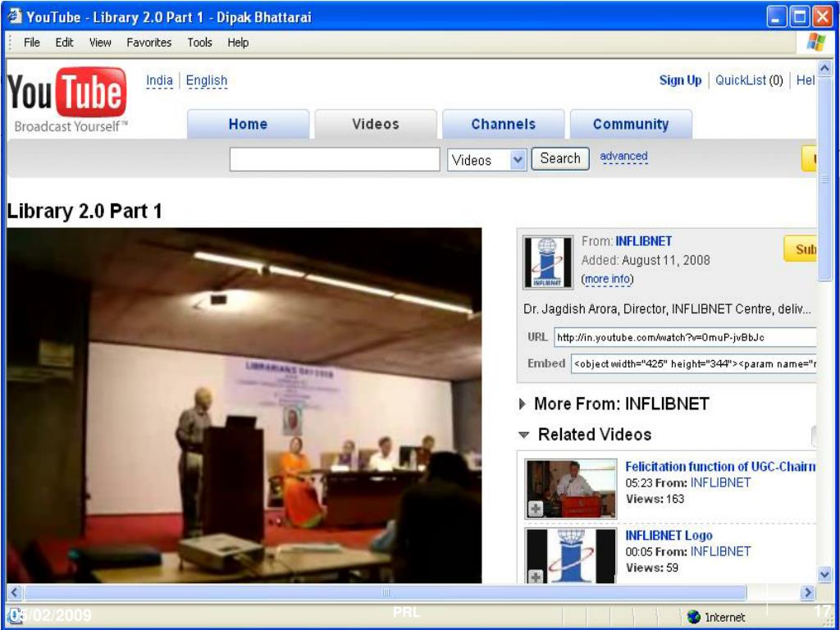This screenshot has height=630, width=840.
Task: Show more info about the video
Action: pyautogui.click(x=607, y=279)
